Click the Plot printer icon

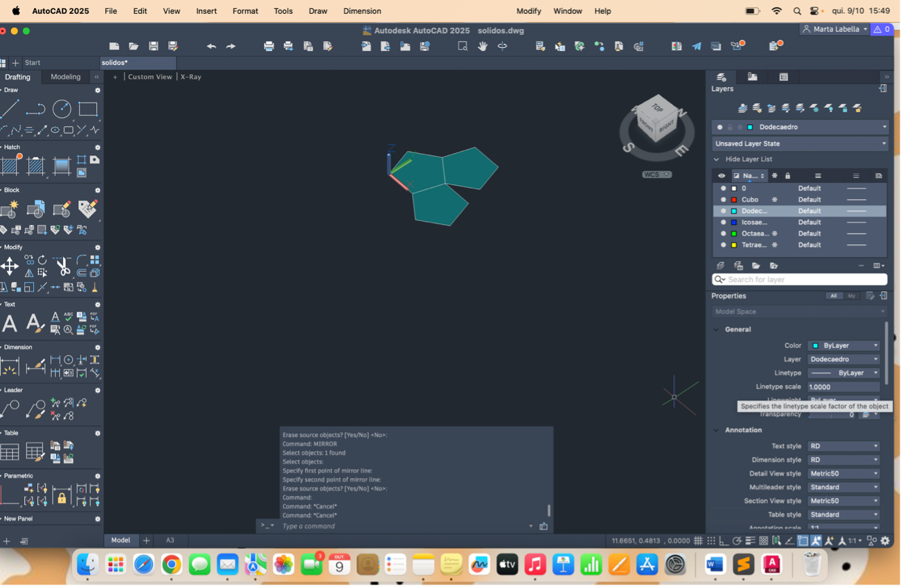click(x=269, y=46)
